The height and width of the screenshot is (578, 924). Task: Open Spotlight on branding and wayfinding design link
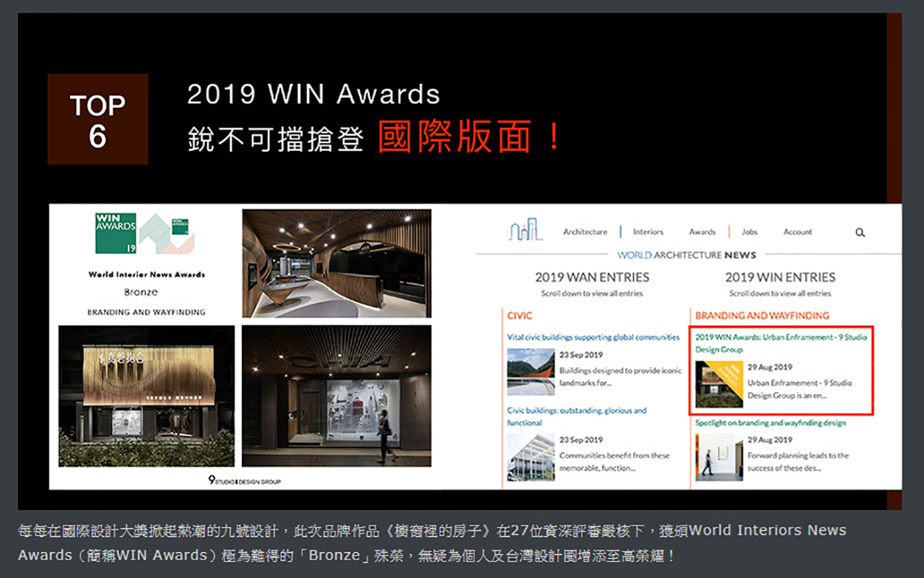click(770, 423)
